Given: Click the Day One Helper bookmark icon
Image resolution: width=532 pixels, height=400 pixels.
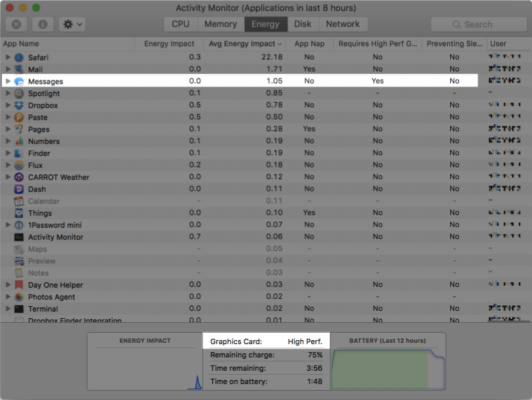Looking at the screenshot, I should [x=19, y=285].
